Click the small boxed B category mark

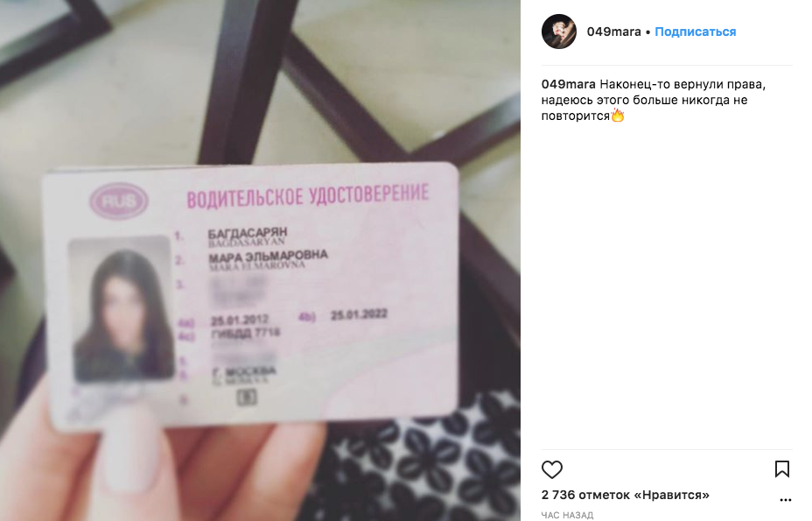coord(247,398)
